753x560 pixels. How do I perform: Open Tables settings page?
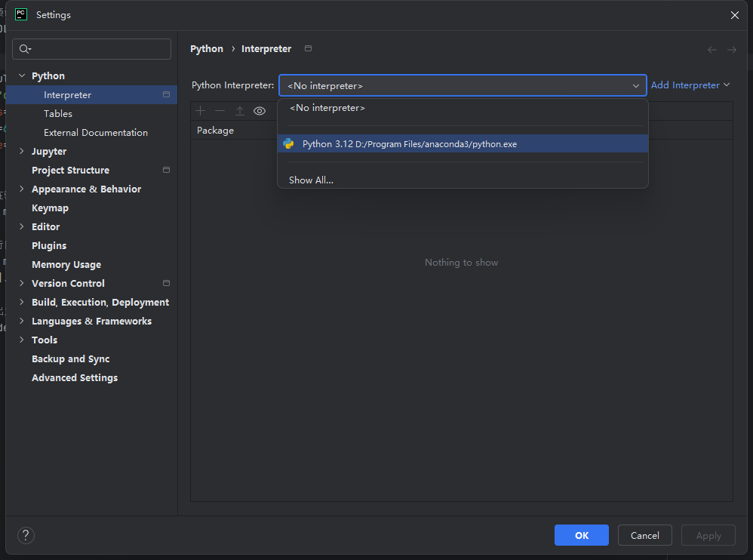(57, 113)
